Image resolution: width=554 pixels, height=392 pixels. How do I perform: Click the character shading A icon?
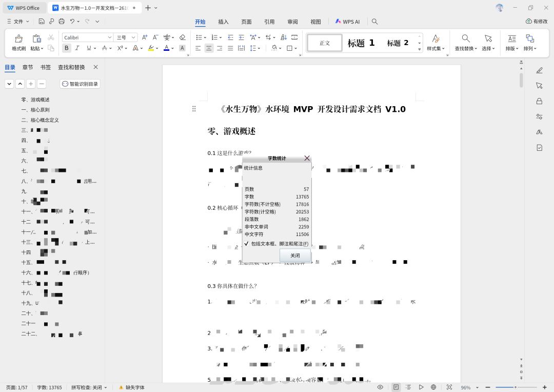point(182,48)
